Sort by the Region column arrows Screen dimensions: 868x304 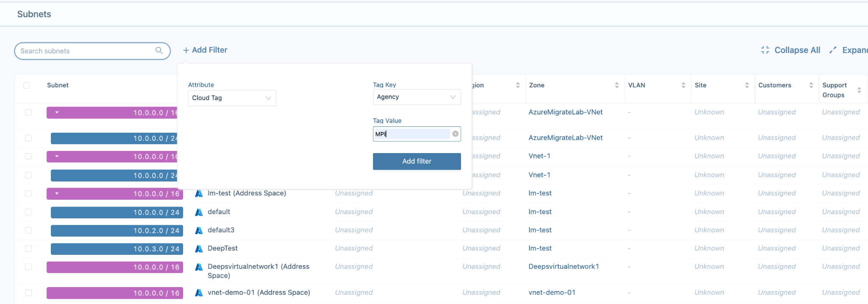tap(517, 85)
